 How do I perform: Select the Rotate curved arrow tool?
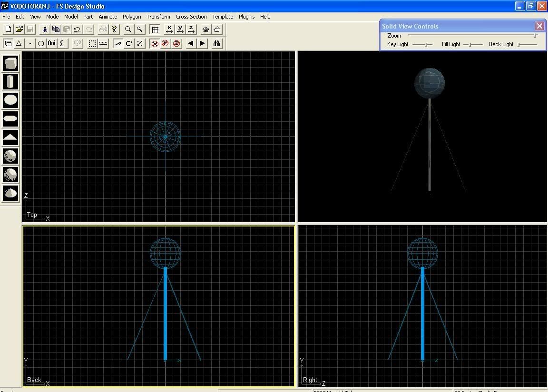click(x=129, y=43)
